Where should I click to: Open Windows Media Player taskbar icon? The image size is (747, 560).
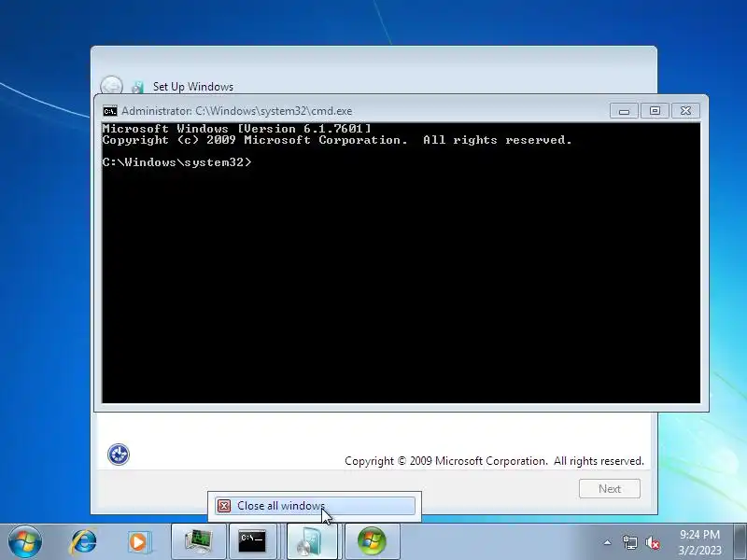tap(139, 542)
